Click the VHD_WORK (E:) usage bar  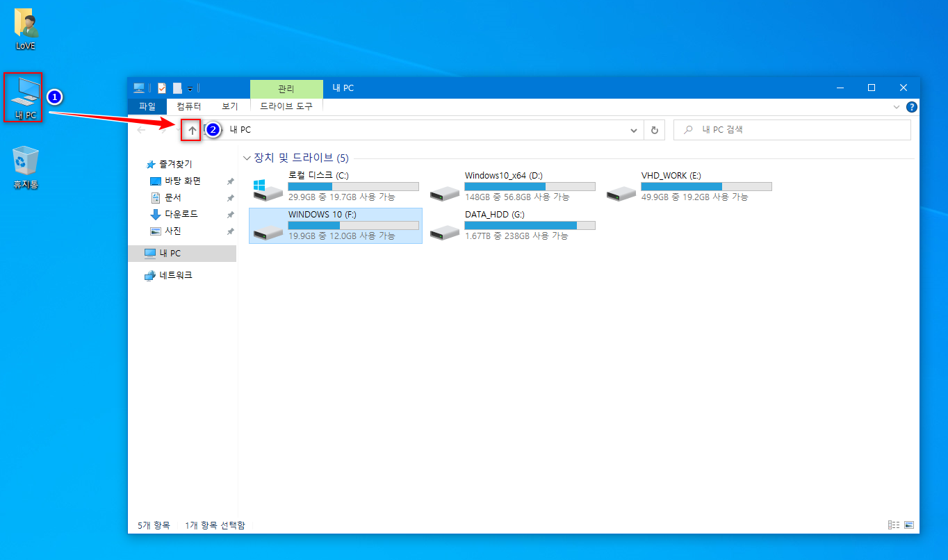[x=706, y=187]
